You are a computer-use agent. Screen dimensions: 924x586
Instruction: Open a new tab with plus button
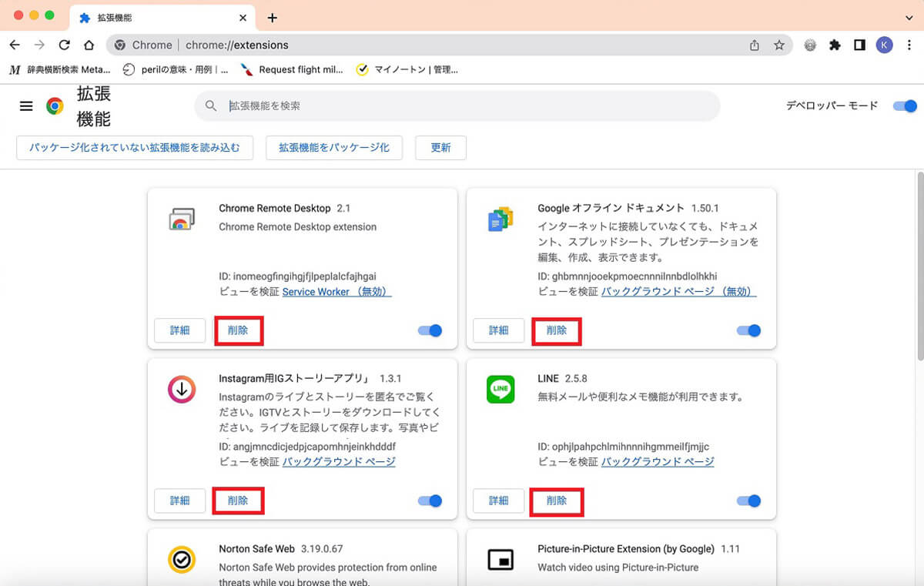click(x=272, y=18)
